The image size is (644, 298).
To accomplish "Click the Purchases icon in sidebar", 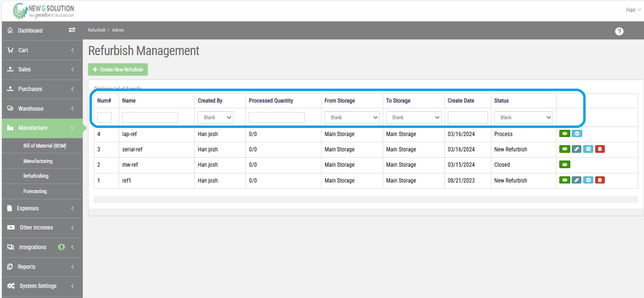I will pos(10,89).
